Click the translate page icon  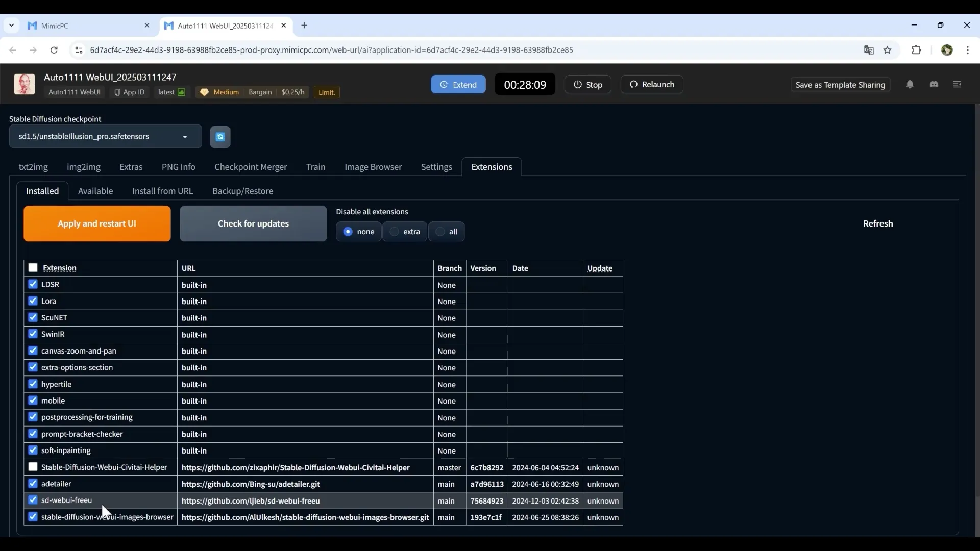(869, 50)
